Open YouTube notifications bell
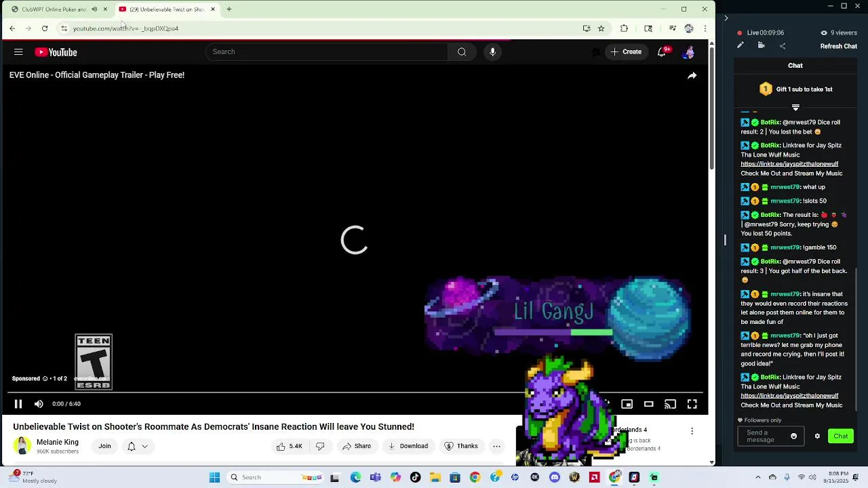868x488 pixels. point(662,52)
